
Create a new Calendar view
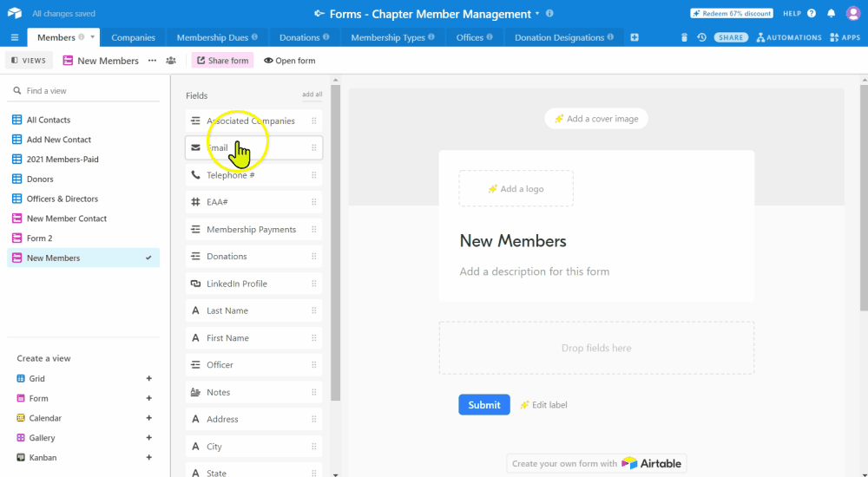coord(83,418)
